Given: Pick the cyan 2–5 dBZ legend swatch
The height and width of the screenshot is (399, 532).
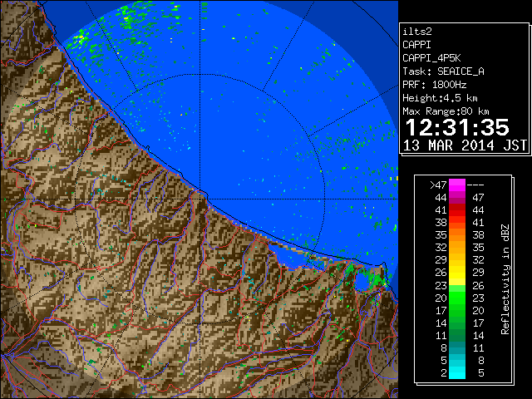Looking at the screenshot, I should (457, 372).
